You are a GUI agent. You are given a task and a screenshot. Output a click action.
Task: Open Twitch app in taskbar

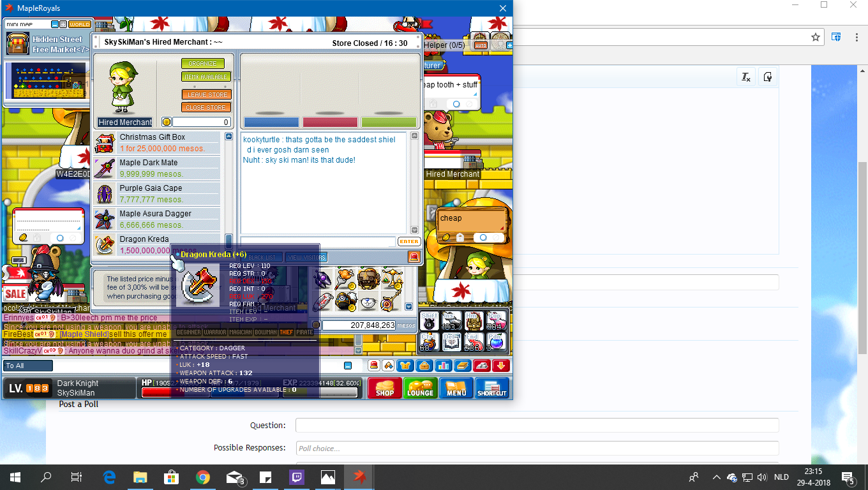click(297, 477)
